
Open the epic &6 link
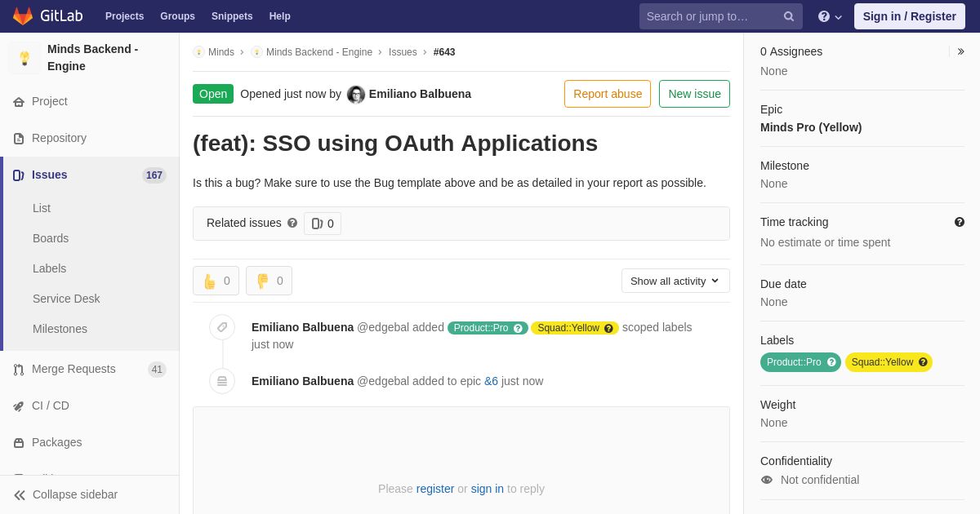pyautogui.click(x=491, y=381)
